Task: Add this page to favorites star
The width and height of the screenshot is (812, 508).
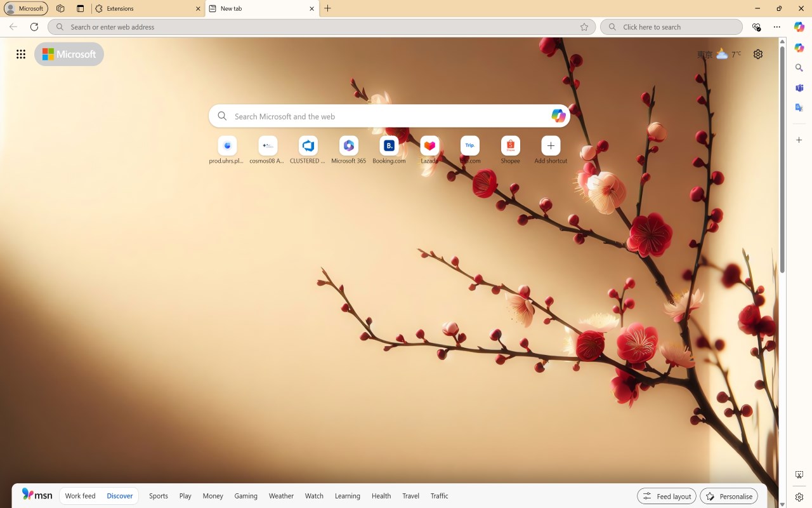Action: (x=584, y=27)
